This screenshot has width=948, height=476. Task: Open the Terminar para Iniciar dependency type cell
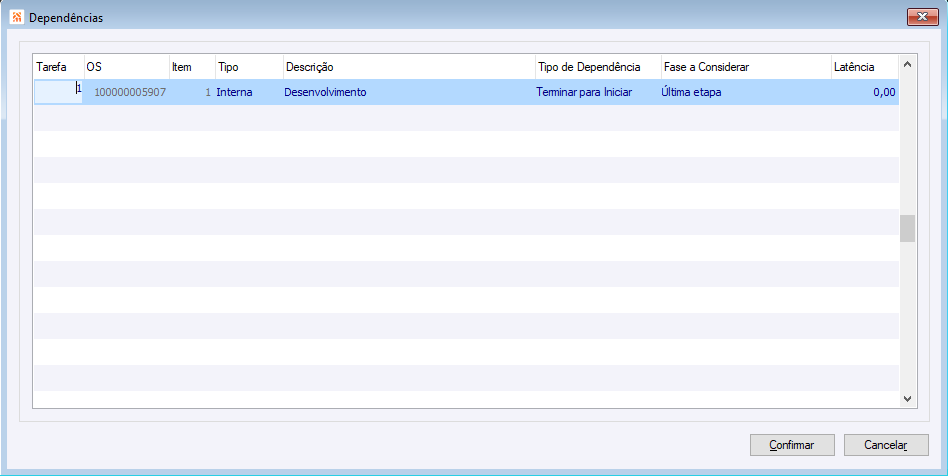point(598,93)
